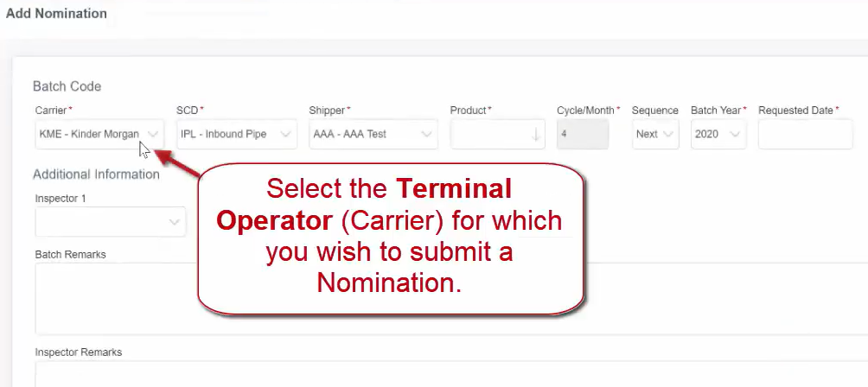Click the Additional Information section heading
This screenshot has height=387, width=868.
(96, 174)
